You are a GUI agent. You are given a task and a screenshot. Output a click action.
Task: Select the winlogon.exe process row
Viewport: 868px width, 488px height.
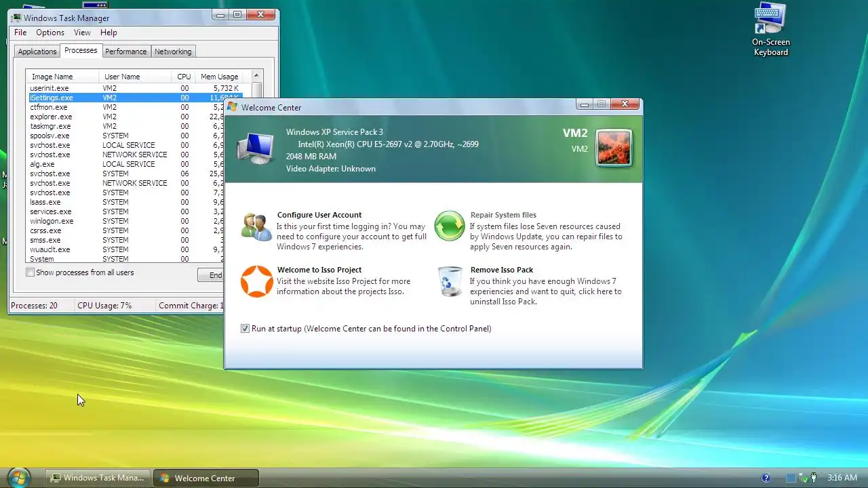tap(126, 221)
